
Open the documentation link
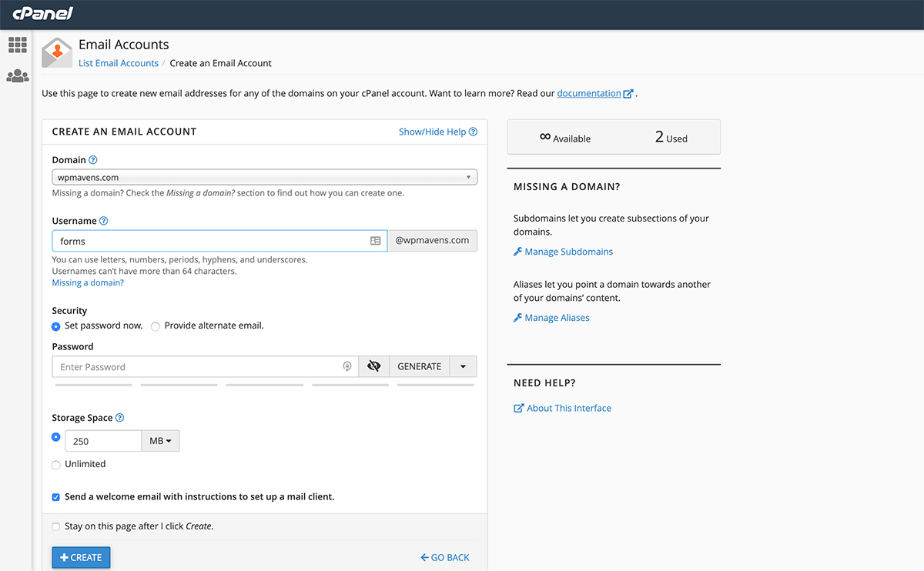(x=589, y=92)
